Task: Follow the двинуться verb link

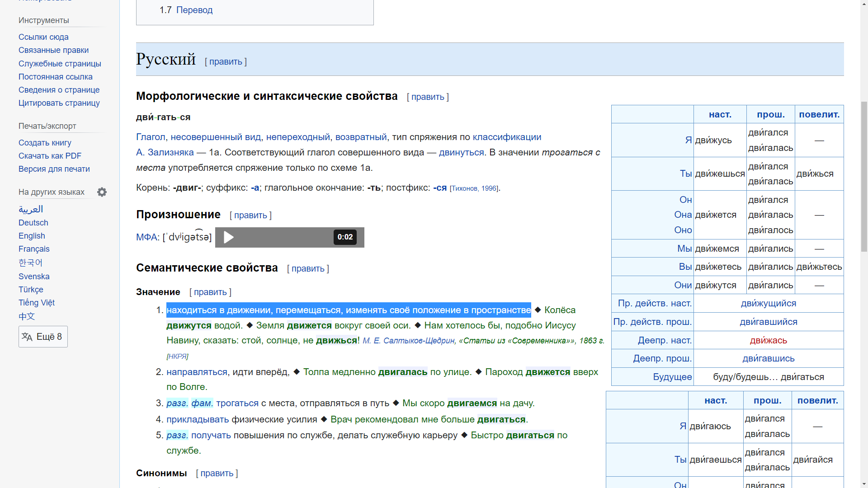Action: click(x=461, y=152)
